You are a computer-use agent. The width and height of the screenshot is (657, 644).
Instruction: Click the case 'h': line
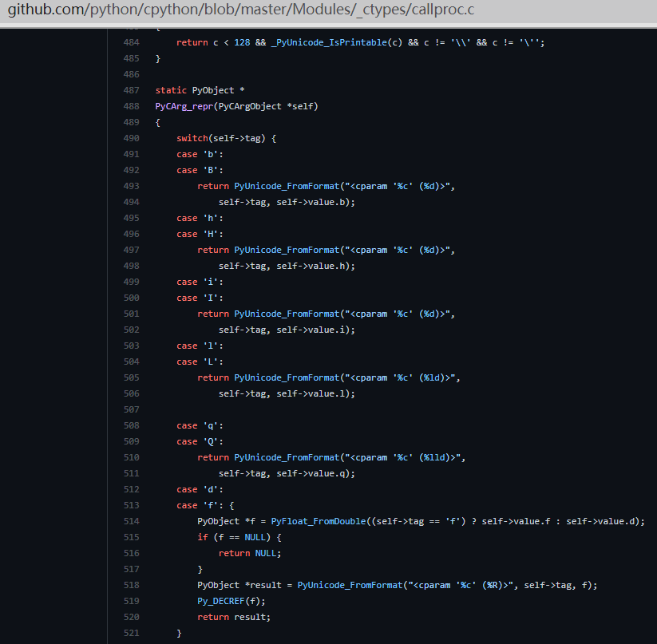[x=200, y=218]
